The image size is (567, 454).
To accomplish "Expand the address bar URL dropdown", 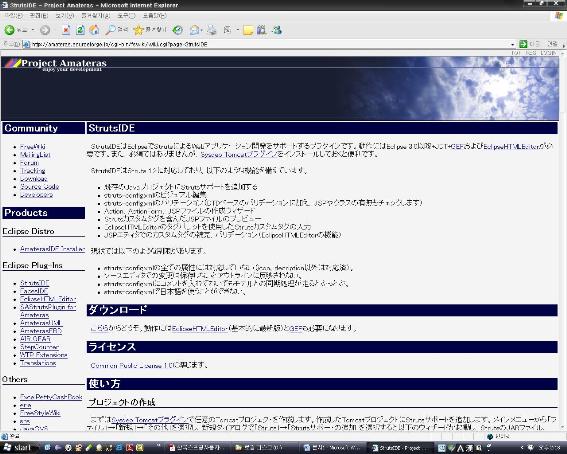I will coord(513,44).
